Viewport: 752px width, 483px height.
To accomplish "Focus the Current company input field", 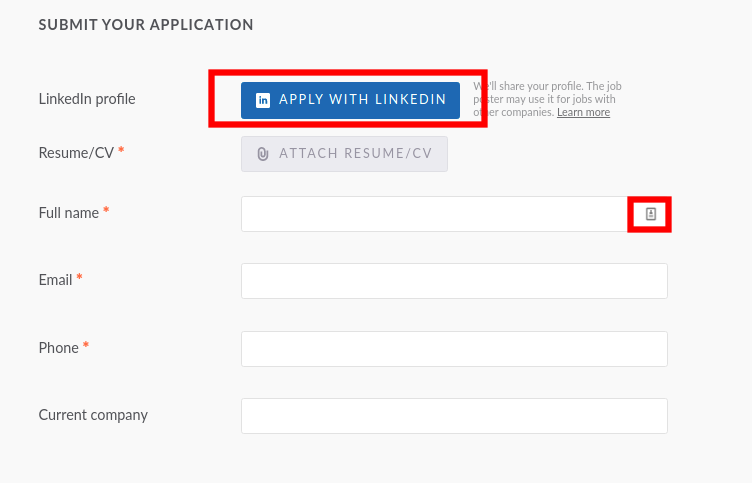I will coord(454,416).
